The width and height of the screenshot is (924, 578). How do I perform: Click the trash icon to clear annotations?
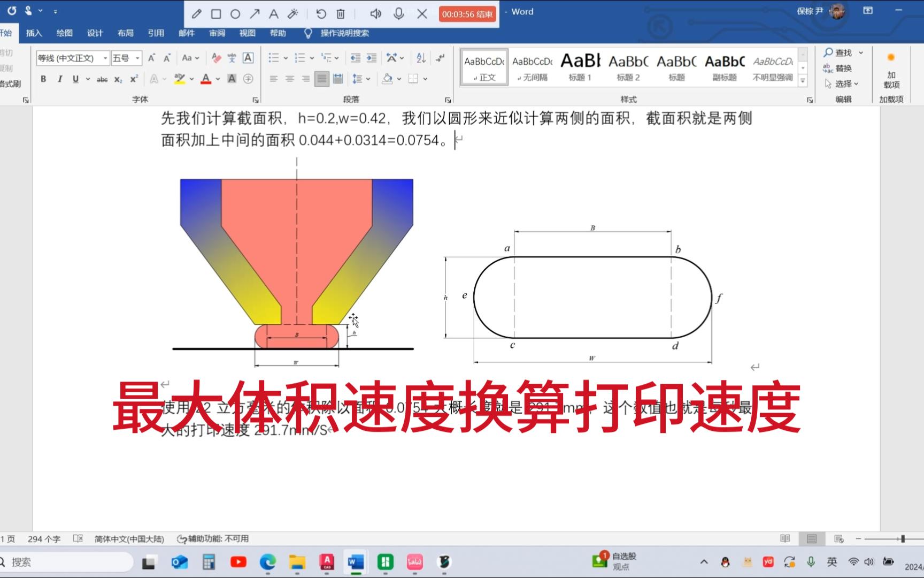(x=340, y=14)
